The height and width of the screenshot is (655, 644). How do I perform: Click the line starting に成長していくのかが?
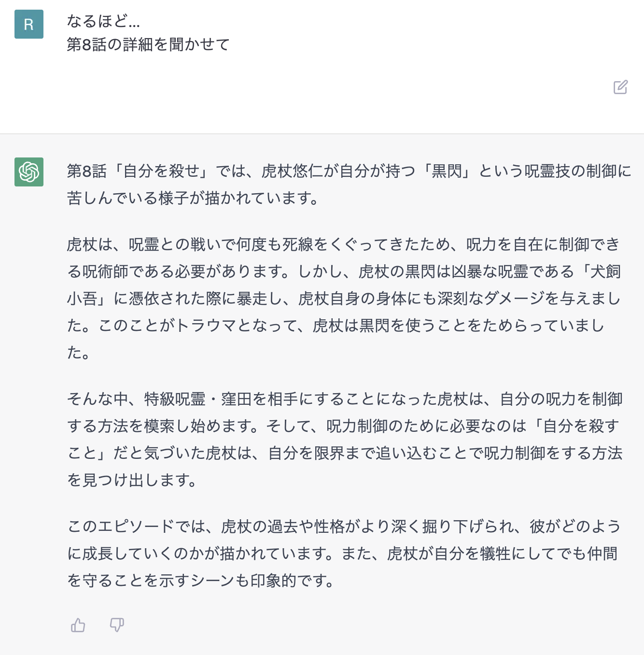[x=342, y=554]
